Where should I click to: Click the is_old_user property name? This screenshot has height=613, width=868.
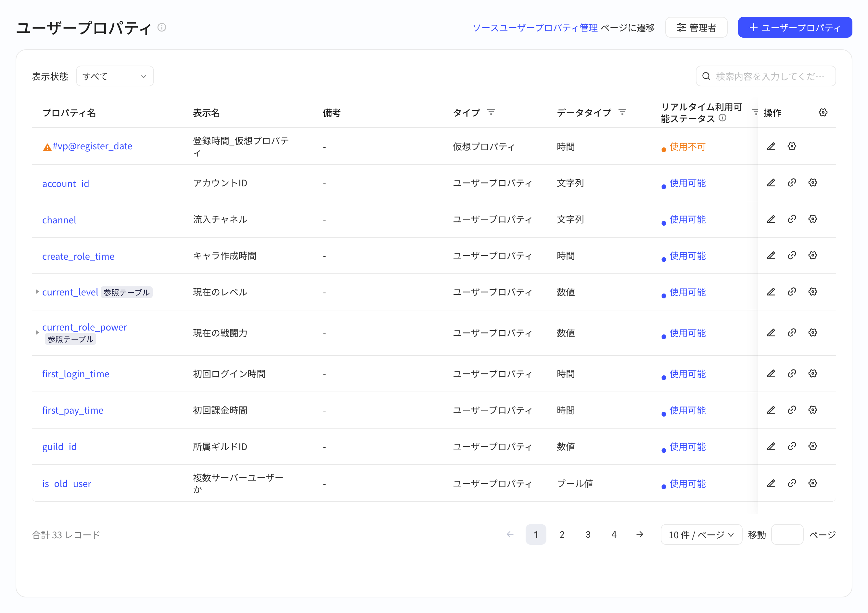(67, 484)
